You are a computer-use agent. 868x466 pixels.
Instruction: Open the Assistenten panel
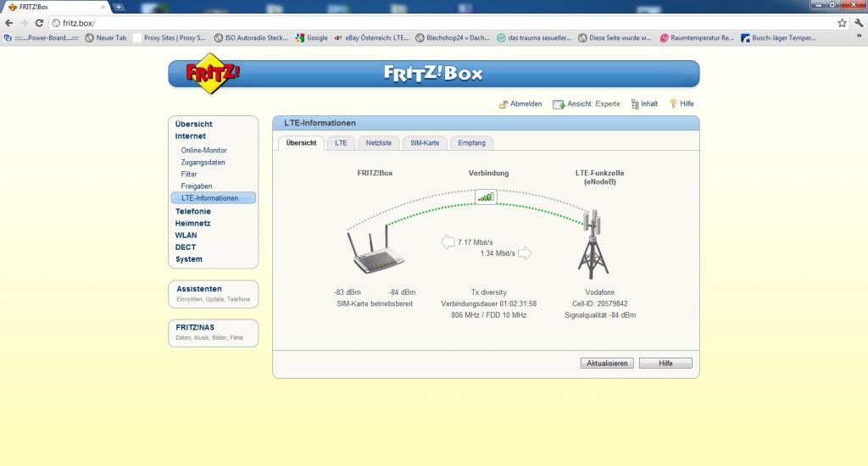coord(213,294)
